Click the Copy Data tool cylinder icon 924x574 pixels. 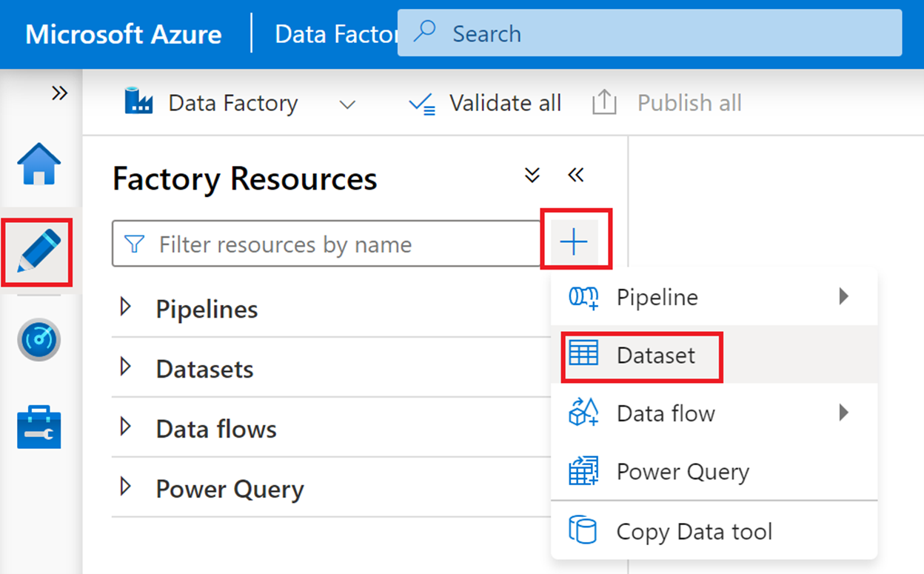coord(583,530)
